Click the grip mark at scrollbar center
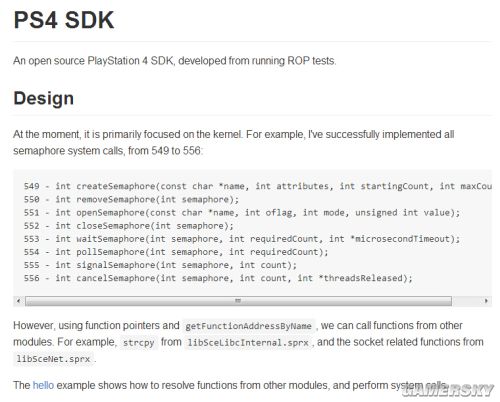The width and height of the screenshot is (500, 402). pos(238,301)
